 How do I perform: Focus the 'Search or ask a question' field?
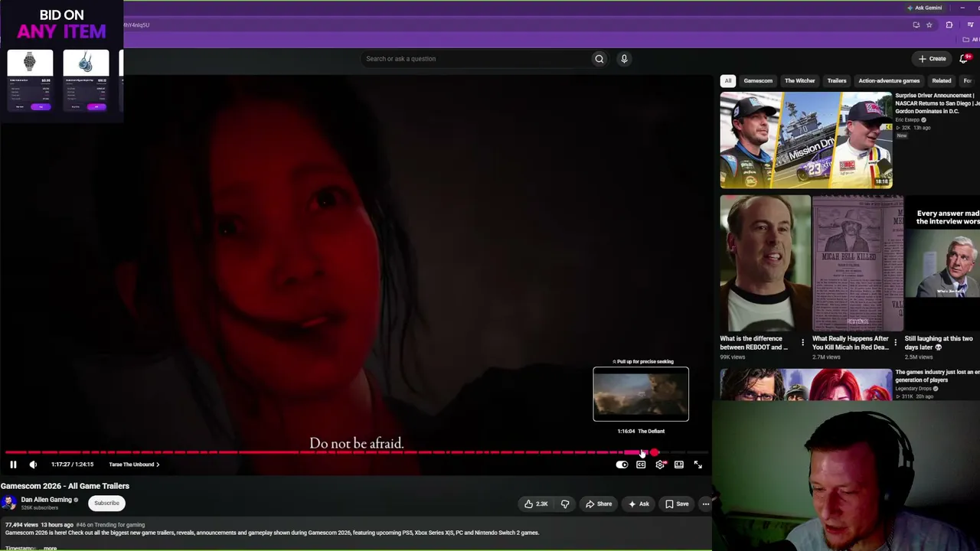(476, 59)
